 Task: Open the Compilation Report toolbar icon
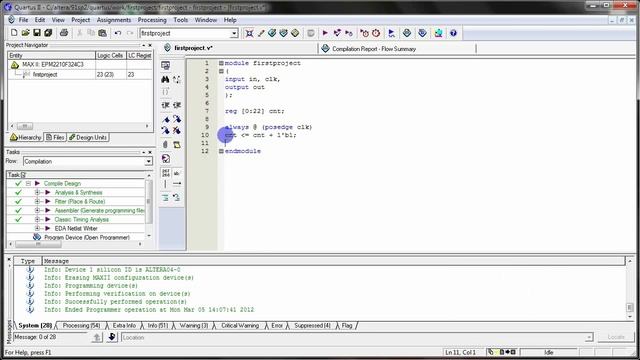pyautogui.click(x=407, y=33)
